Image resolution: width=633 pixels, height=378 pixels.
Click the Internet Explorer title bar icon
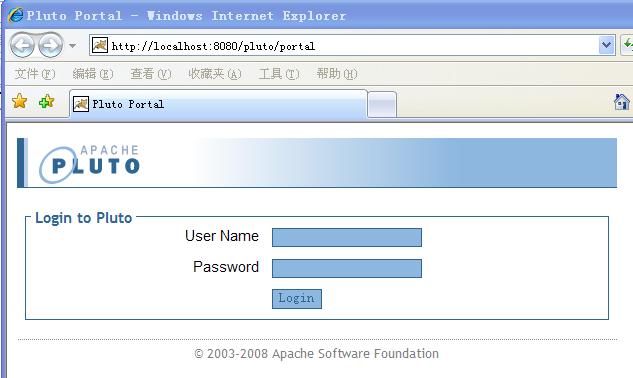pos(16,15)
